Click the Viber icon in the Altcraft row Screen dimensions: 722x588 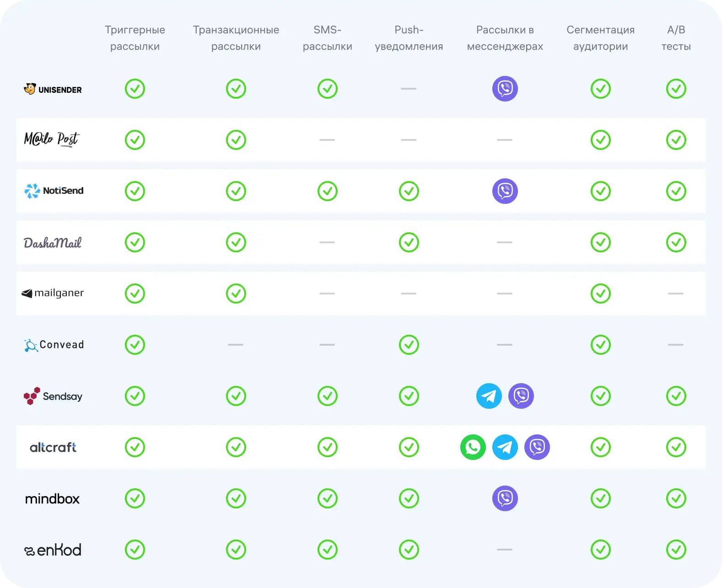point(537,447)
